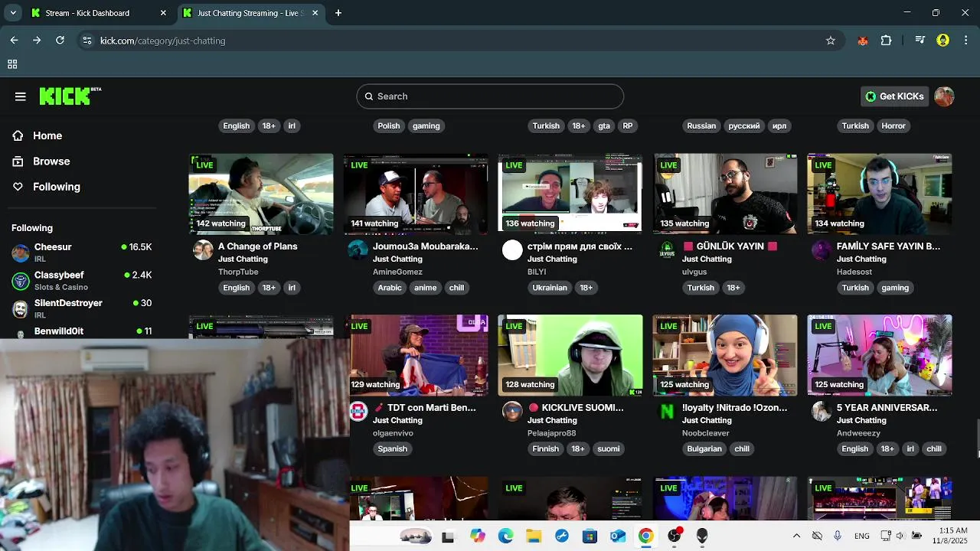Click the Noobcleaver channel avatar
This screenshot has width=980, height=551.
[667, 411]
